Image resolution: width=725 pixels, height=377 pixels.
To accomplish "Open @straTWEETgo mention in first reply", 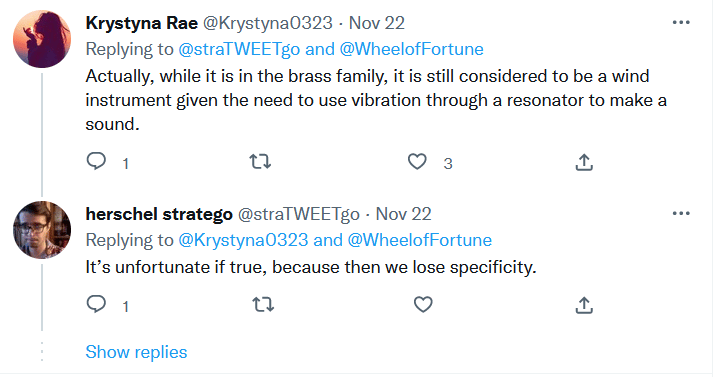I will tap(239, 49).
